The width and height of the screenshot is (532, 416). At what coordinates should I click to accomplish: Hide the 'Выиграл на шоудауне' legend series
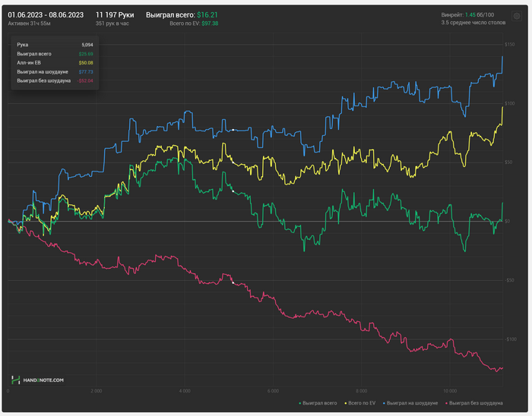pyautogui.click(x=413, y=403)
